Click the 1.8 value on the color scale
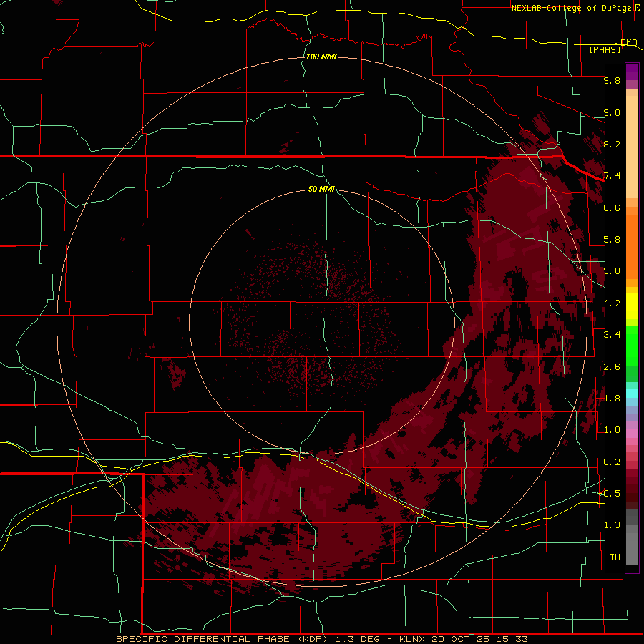Viewport: 644px width, 644px height. [x=612, y=399]
